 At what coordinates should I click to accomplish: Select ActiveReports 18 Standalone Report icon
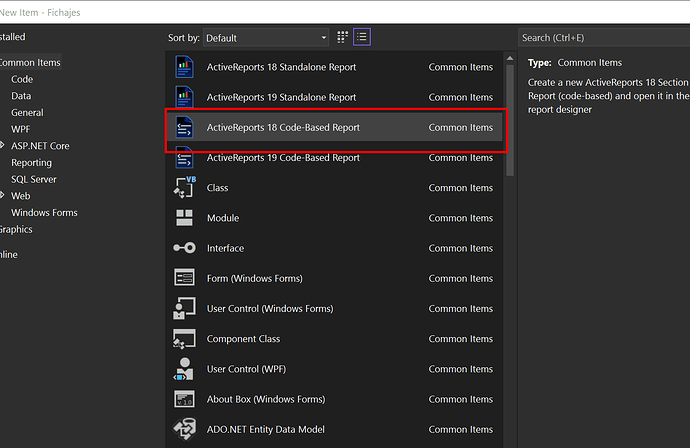(x=184, y=67)
